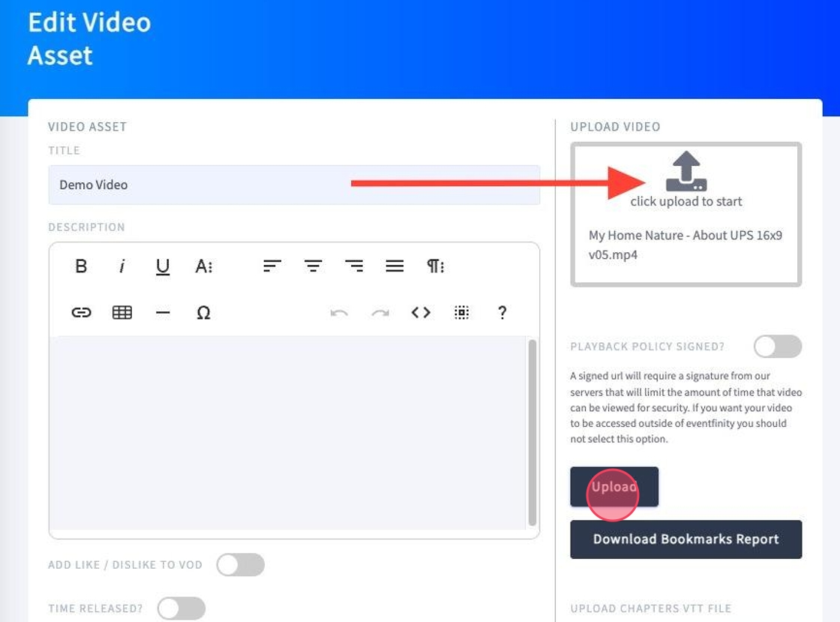The height and width of the screenshot is (622, 840).
Task: Open the special characters (omega) picker
Action: 203,312
